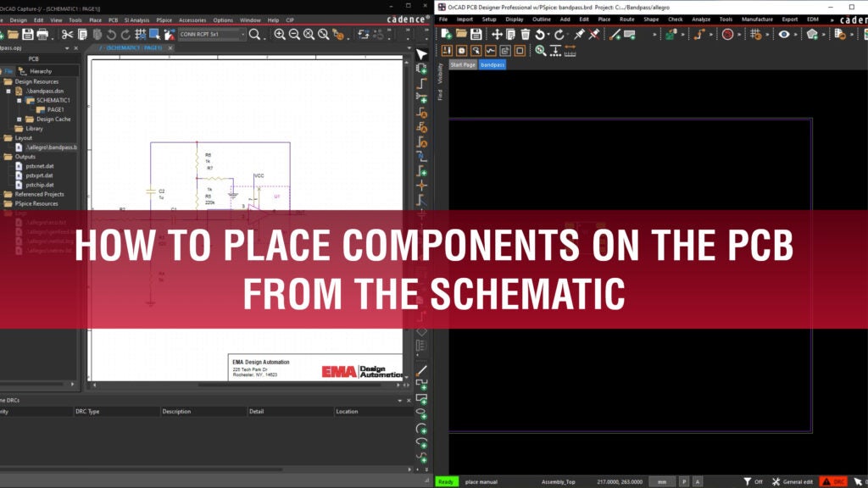Click General edit in PCB Designer status bar
This screenshot has width=868, height=488.
pos(797,481)
